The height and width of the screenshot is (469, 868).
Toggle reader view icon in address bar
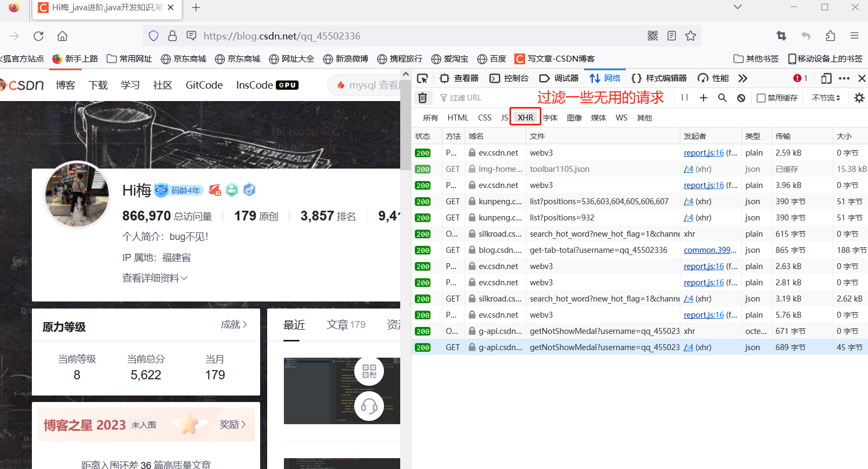[x=672, y=36]
